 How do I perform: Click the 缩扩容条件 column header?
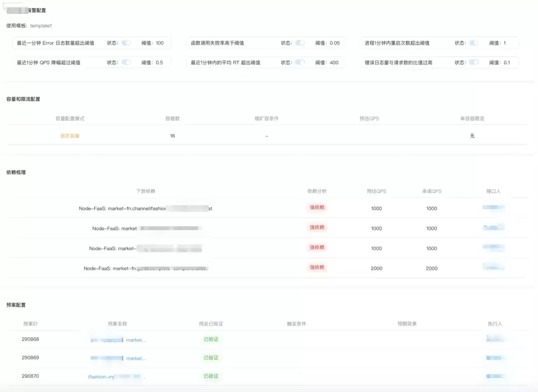click(267, 119)
